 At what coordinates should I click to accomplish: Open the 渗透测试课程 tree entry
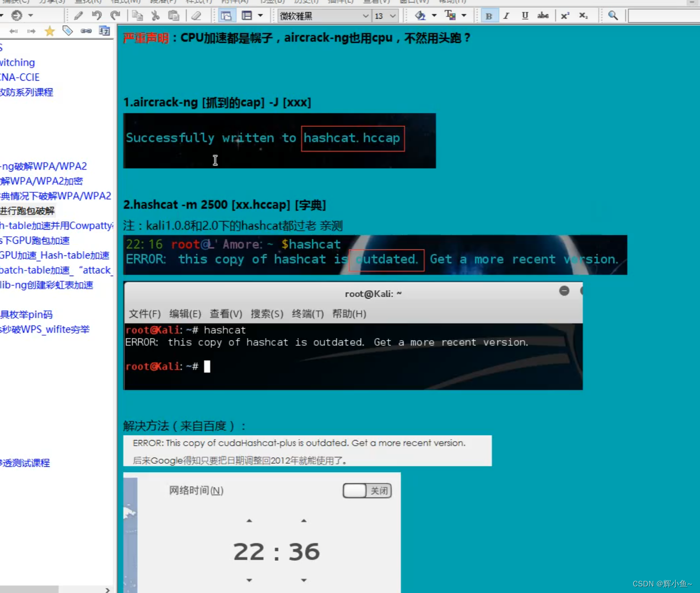25,463
